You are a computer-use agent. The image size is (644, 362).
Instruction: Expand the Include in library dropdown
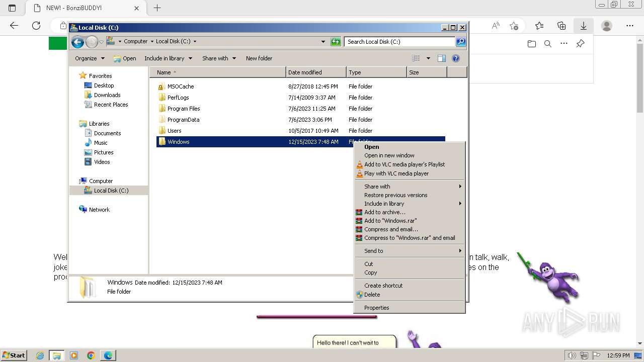pos(168,58)
